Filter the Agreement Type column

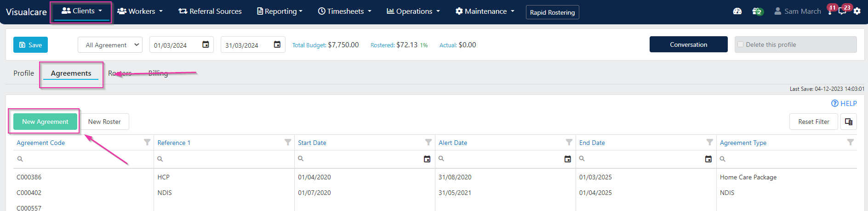pyautogui.click(x=851, y=142)
